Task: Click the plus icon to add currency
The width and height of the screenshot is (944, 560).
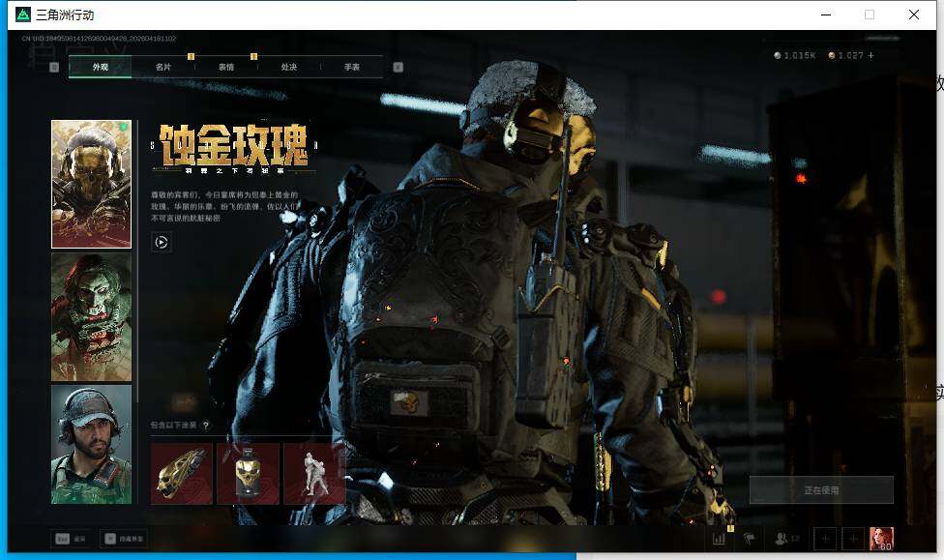Action: (870, 55)
